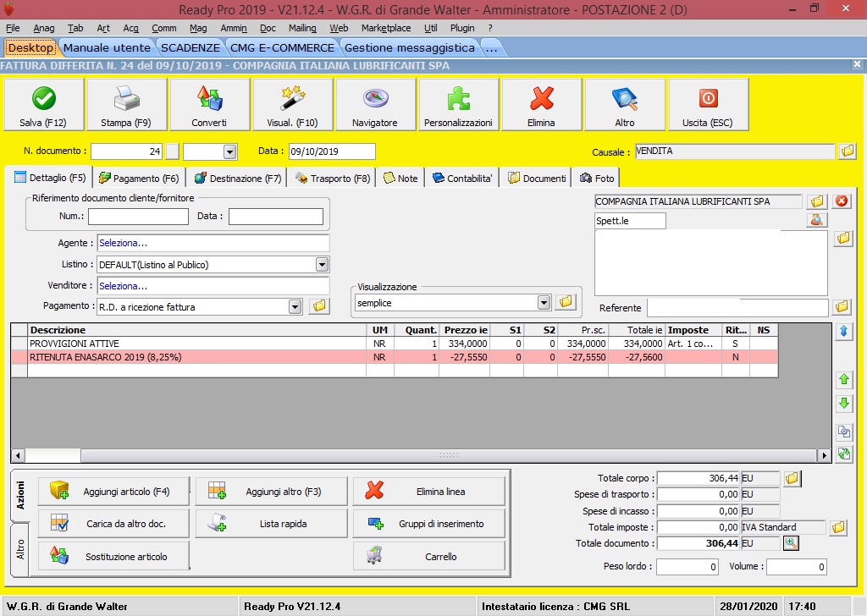Open the Ammin menu
This screenshot has width=867, height=616.
pos(234,28)
